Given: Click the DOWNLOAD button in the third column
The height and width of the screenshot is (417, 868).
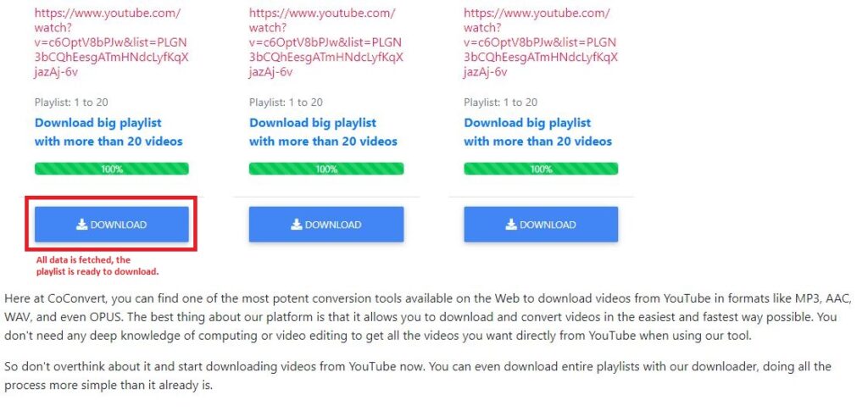Looking at the screenshot, I should [x=541, y=225].
